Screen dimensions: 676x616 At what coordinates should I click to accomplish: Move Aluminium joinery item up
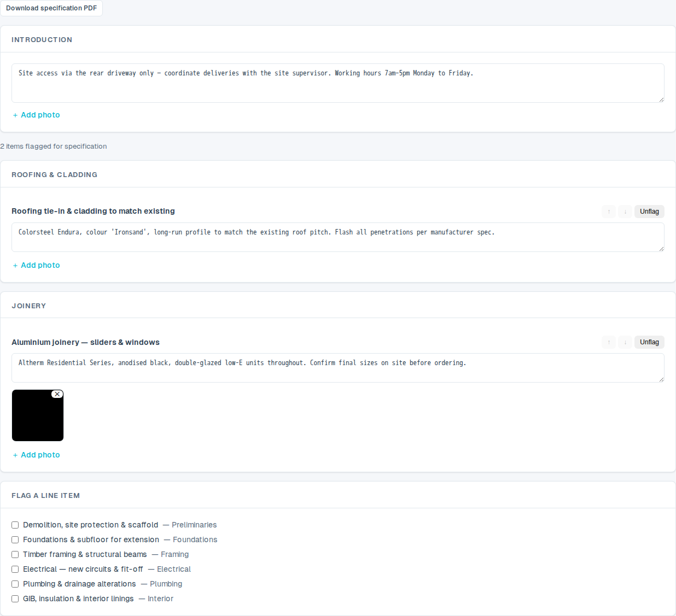tap(609, 342)
